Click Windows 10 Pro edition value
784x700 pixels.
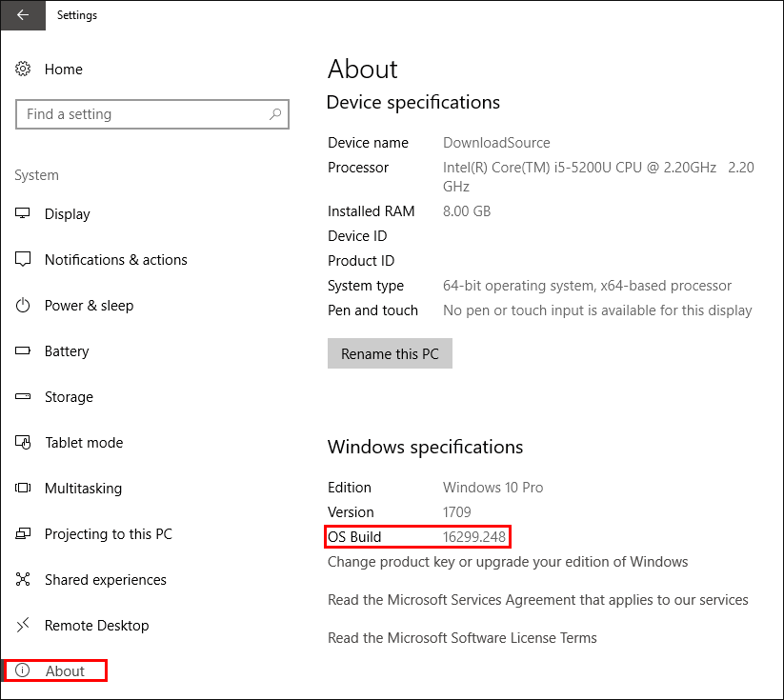pos(493,487)
